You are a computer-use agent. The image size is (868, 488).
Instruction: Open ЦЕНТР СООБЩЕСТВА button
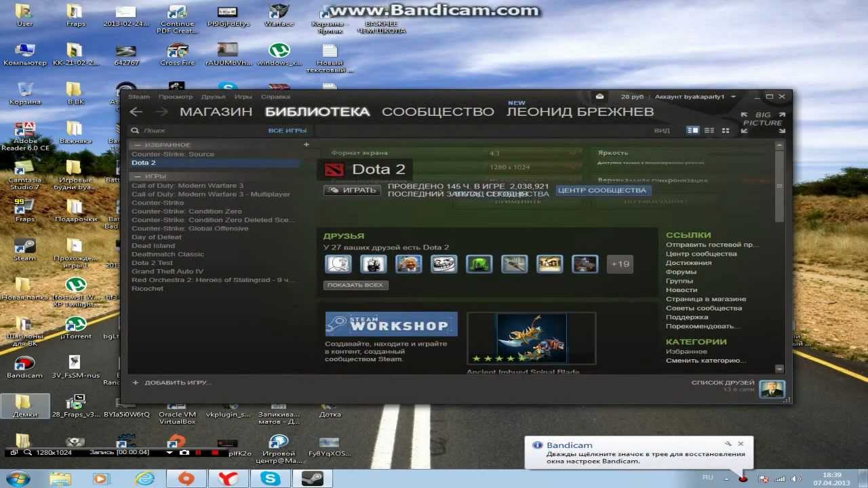coord(602,190)
